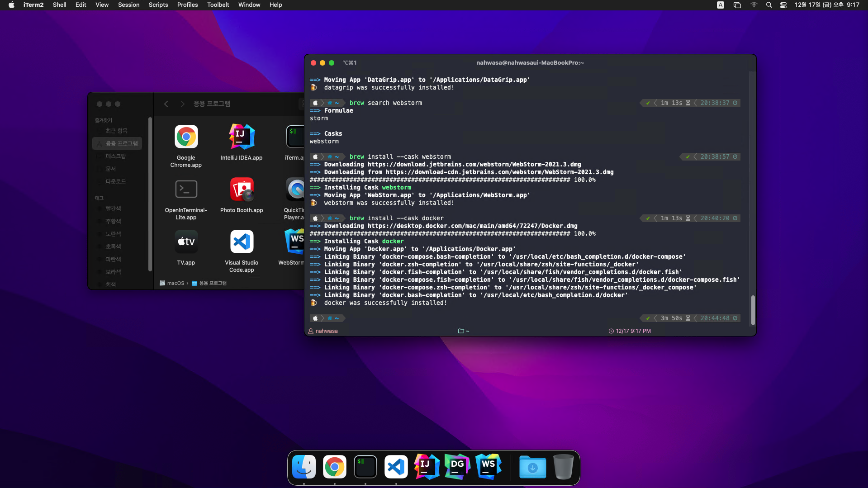Image resolution: width=868 pixels, height=488 pixels.
Task: Open the Scripts menu
Action: (x=158, y=5)
